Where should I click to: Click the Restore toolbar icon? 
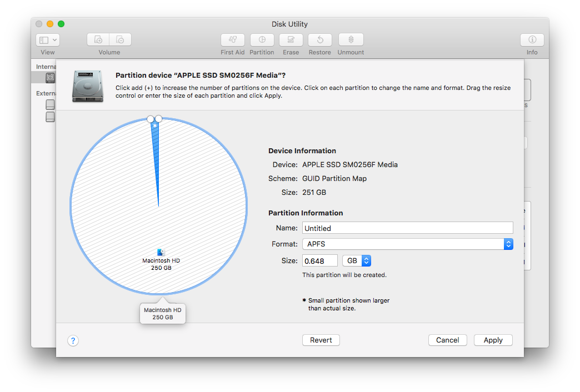point(320,39)
